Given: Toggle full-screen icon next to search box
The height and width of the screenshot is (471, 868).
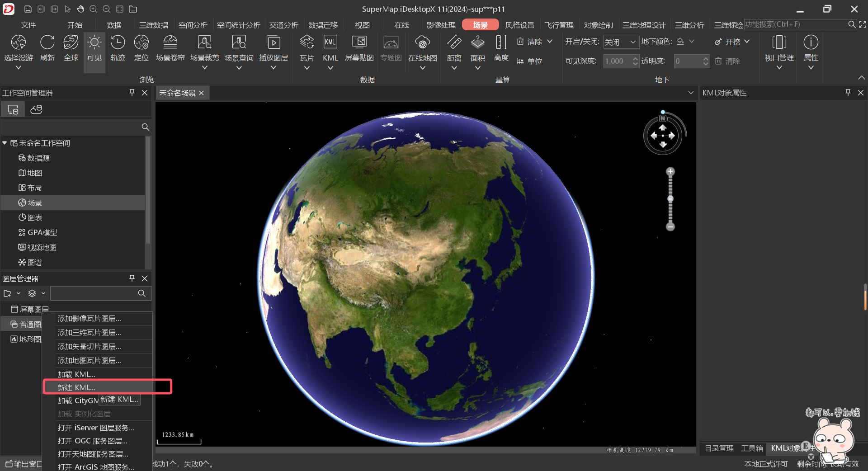Looking at the screenshot, I should click(x=863, y=24).
